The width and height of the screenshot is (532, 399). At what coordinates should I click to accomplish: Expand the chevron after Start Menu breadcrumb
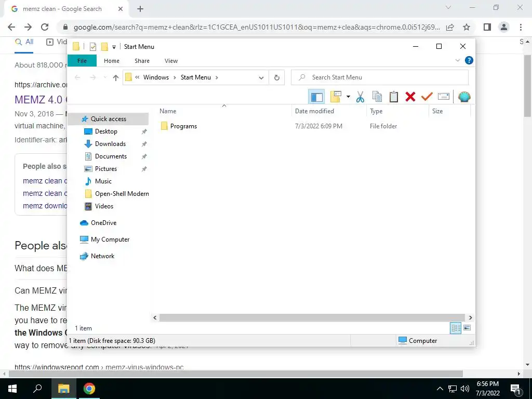[x=217, y=77]
